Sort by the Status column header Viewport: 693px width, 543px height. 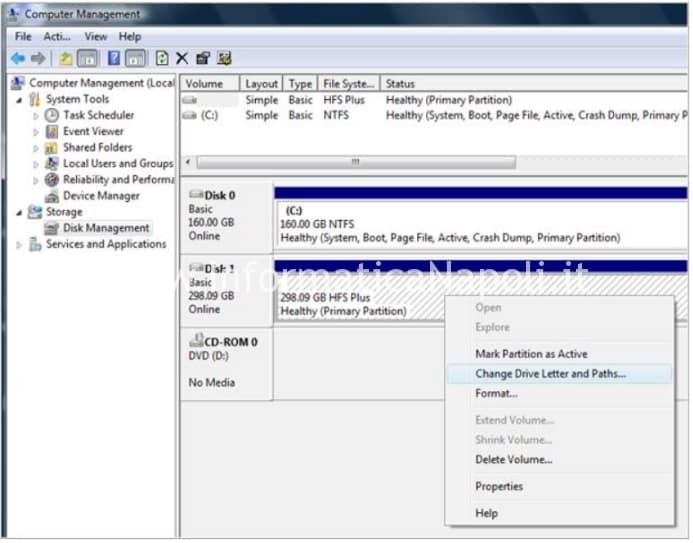click(x=534, y=84)
